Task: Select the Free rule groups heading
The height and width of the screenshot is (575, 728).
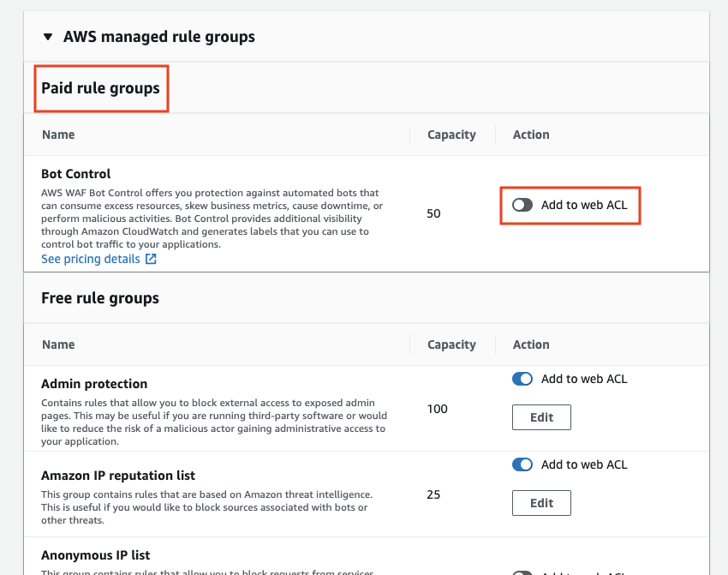Action: click(100, 298)
